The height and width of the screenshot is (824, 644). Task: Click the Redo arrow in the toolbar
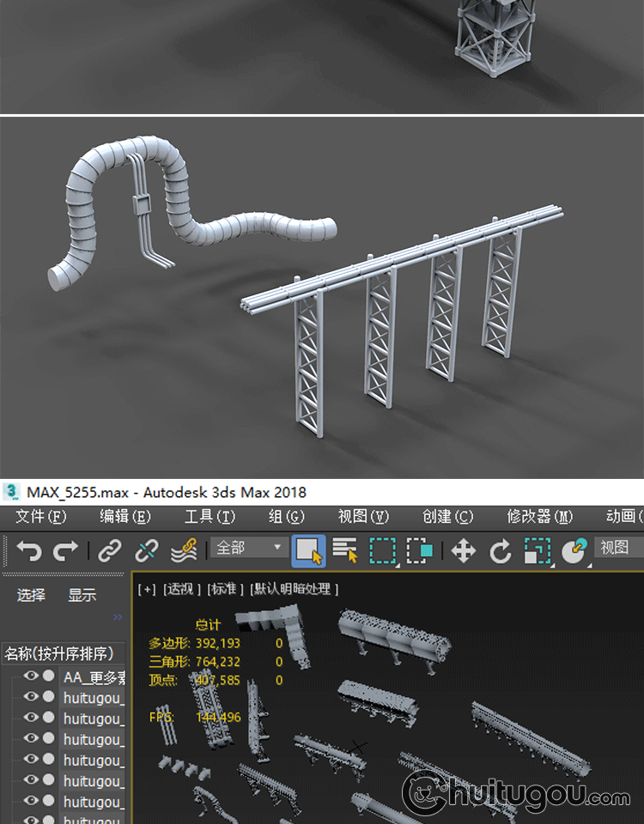[66, 551]
